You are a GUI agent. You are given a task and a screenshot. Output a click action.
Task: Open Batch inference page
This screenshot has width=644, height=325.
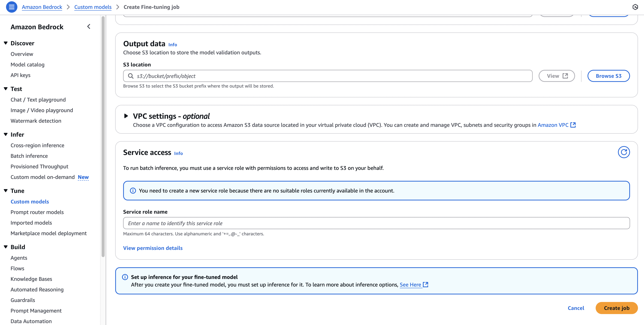point(29,156)
